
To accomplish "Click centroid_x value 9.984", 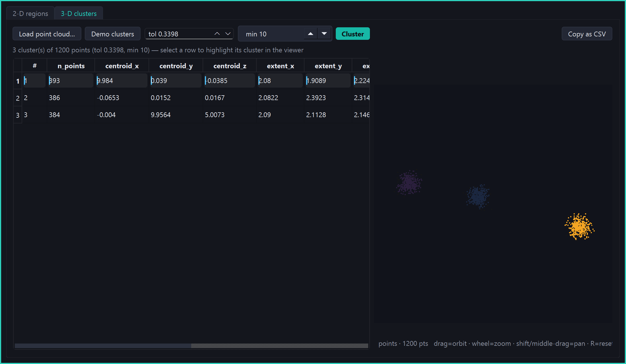I will [122, 80].
